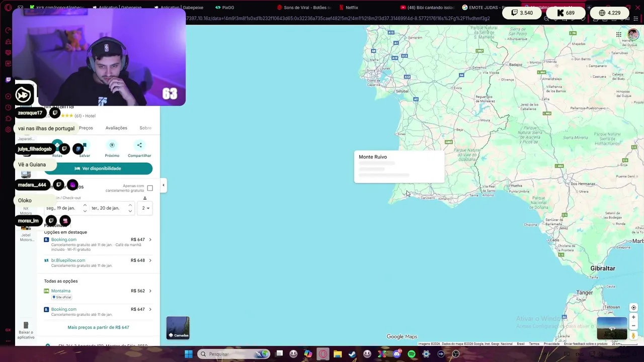Expand the Montalma R$ 562 offer

(x=150, y=291)
